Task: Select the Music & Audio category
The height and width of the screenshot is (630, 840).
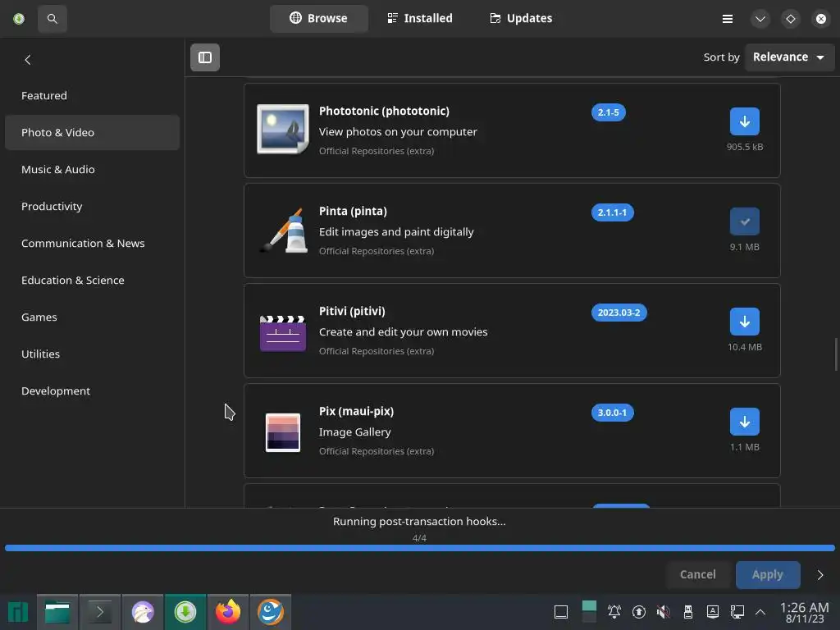Action: pos(92,169)
